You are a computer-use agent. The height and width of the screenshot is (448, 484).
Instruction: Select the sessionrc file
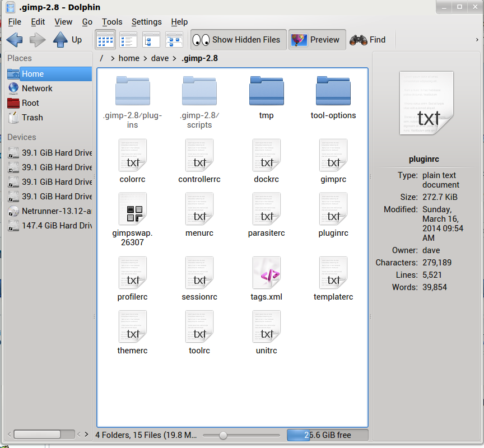[x=199, y=279]
